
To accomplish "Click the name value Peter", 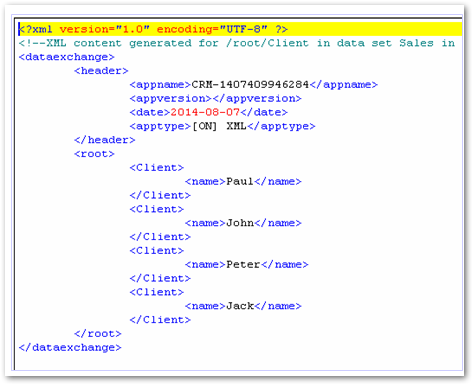I will click(243, 265).
